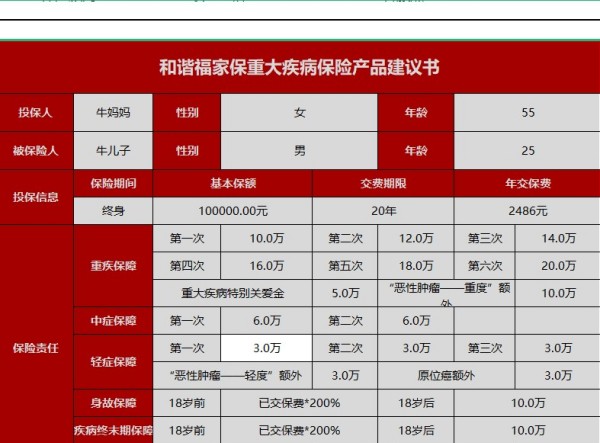The width and height of the screenshot is (600, 443).
Task: Click the highlighted white 3.0万 cell
Action: [267, 348]
